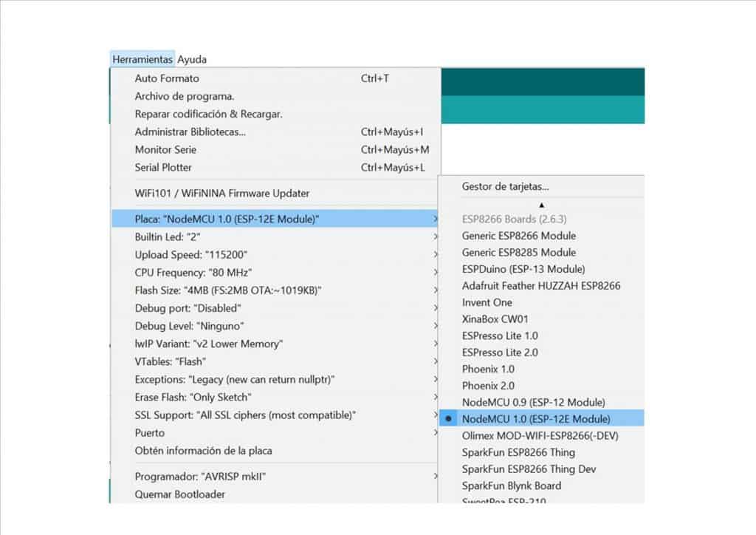This screenshot has height=535, width=756.
Task: Launch Serial Plotter
Action: (163, 167)
